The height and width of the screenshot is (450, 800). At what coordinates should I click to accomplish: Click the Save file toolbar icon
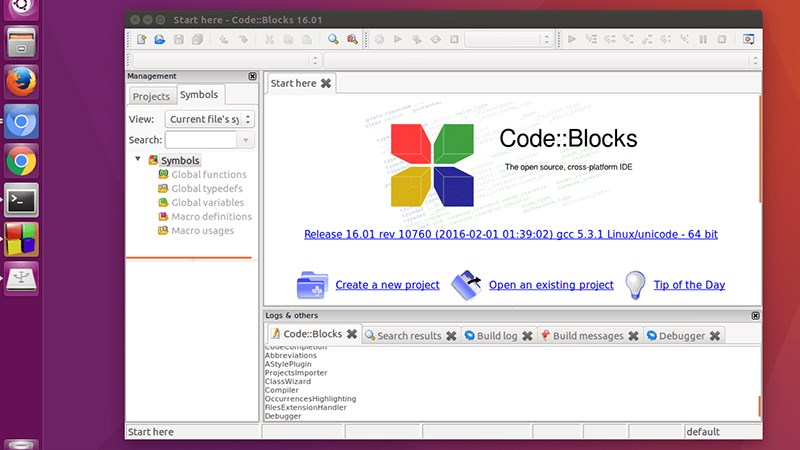[x=179, y=39]
